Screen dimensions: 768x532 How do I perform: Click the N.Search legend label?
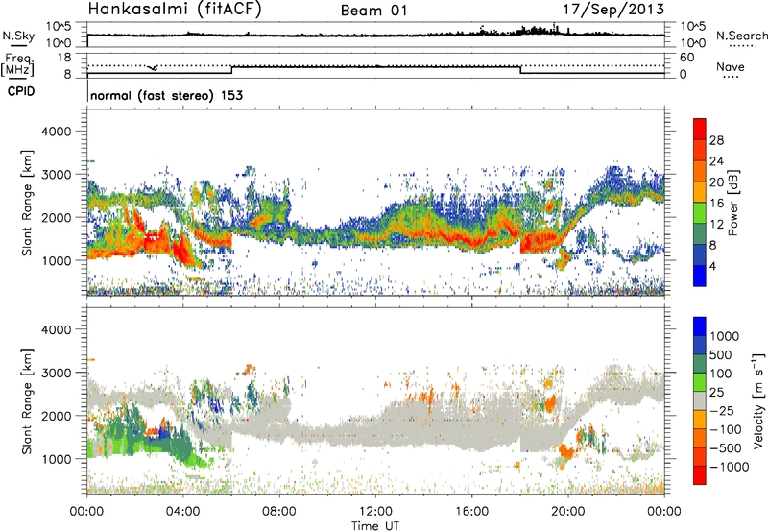(741, 36)
